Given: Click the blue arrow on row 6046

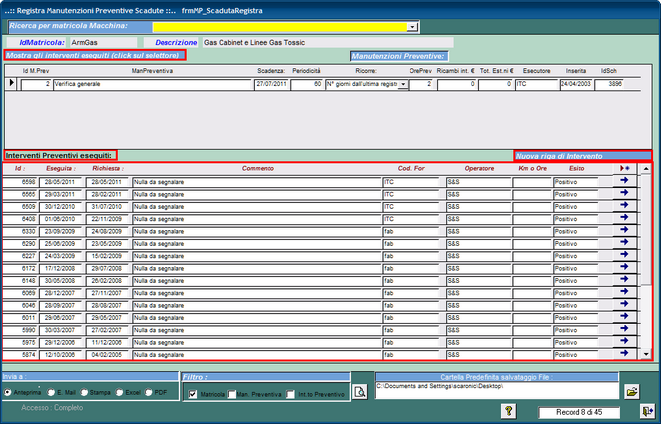Looking at the screenshot, I should tap(624, 304).
